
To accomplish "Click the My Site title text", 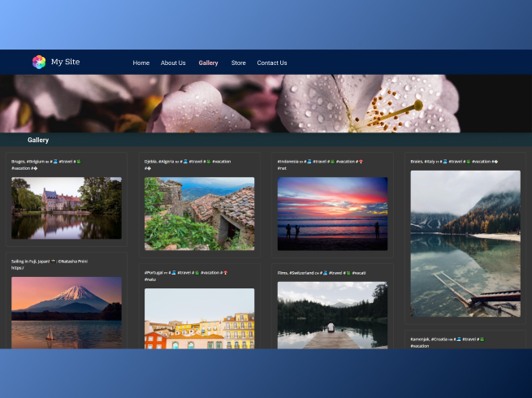I will [x=66, y=62].
